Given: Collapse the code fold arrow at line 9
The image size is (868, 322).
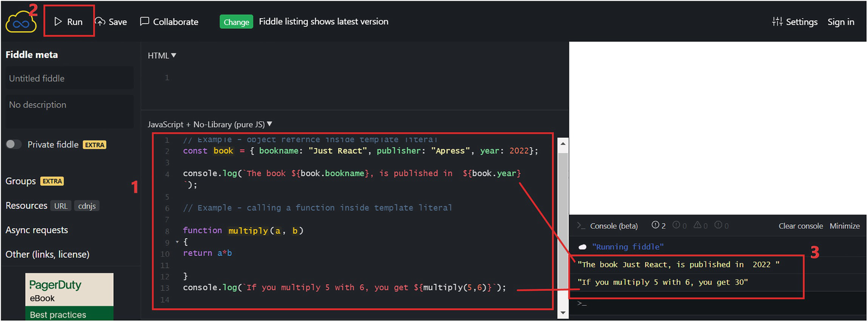Looking at the screenshot, I should pyautogui.click(x=177, y=242).
